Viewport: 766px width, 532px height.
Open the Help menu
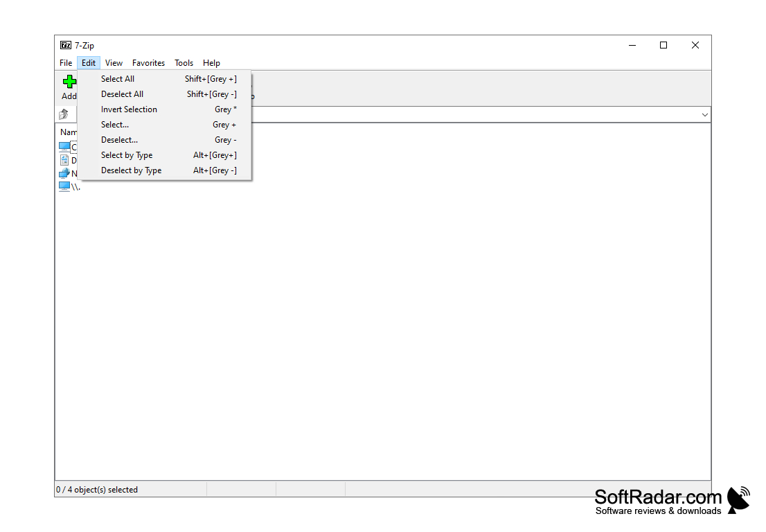click(211, 62)
